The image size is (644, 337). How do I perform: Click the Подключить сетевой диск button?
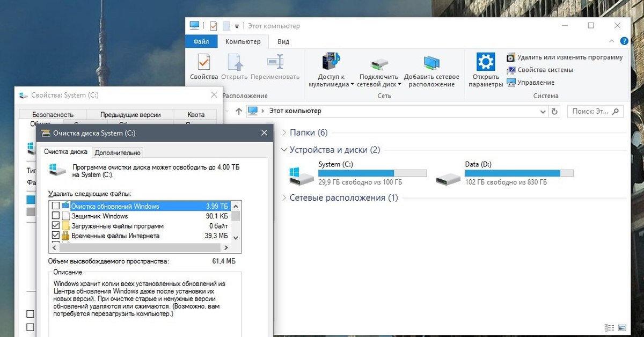click(379, 70)
